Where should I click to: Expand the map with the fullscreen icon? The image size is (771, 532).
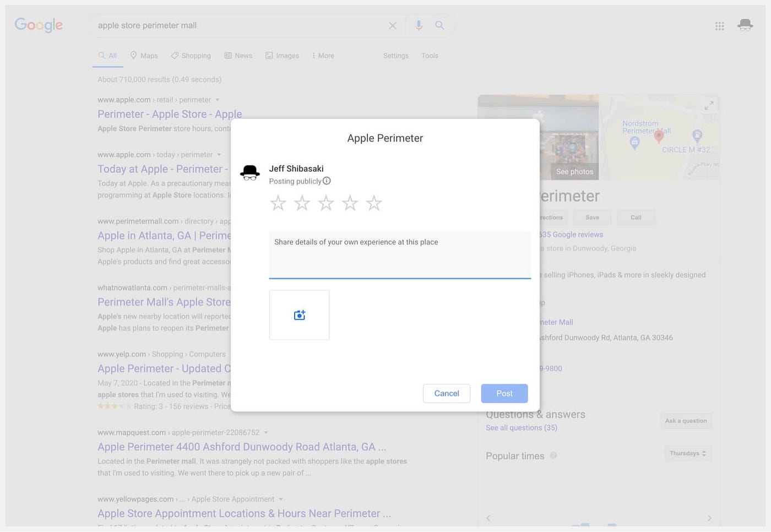pyautogui.click(x=709, y=105)
